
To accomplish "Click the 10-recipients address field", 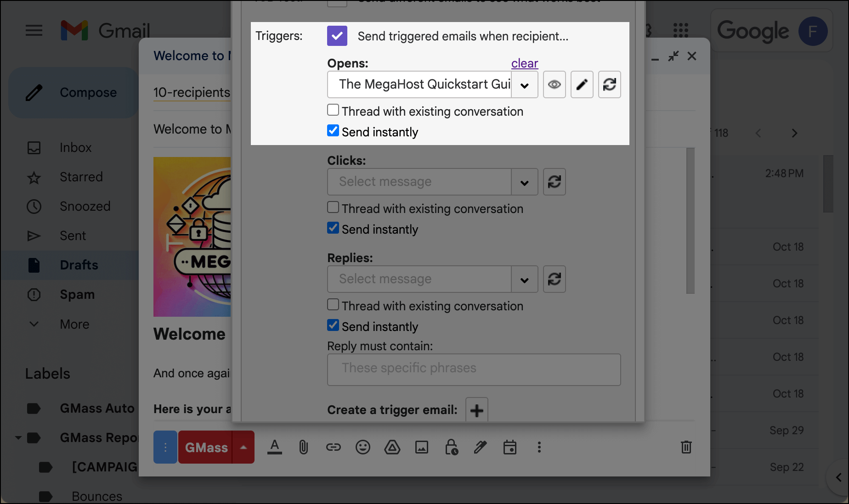I will pos(192,93).
